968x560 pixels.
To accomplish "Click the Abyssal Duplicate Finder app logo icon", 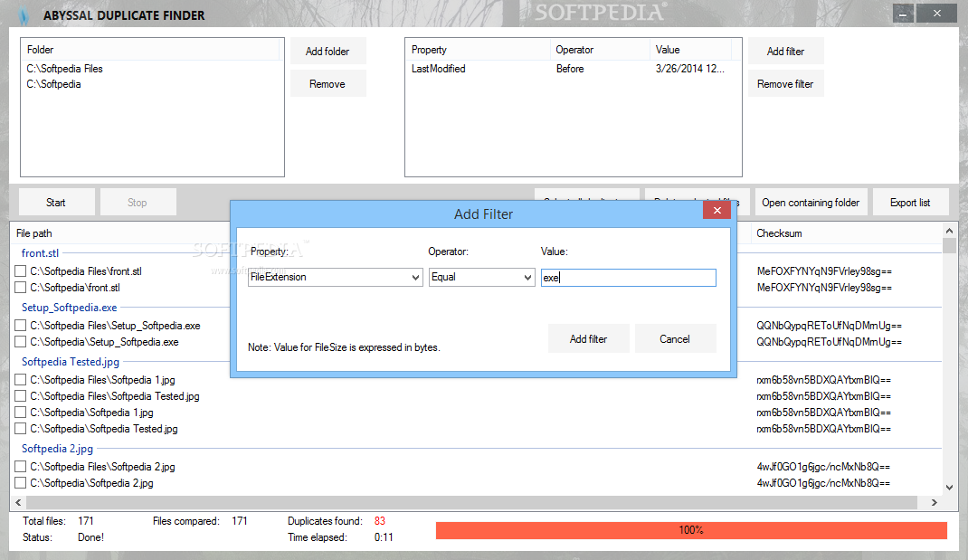I will (x=24, y=15).
